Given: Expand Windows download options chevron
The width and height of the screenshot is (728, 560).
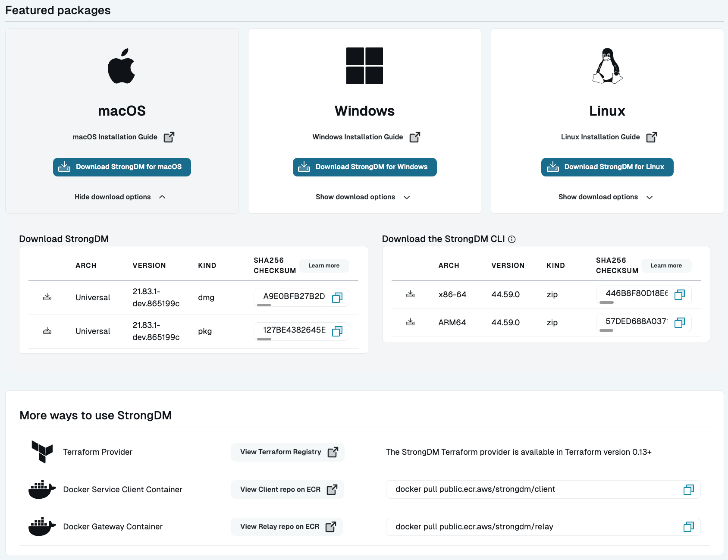Looking at the screenshot, I should 407,197.
